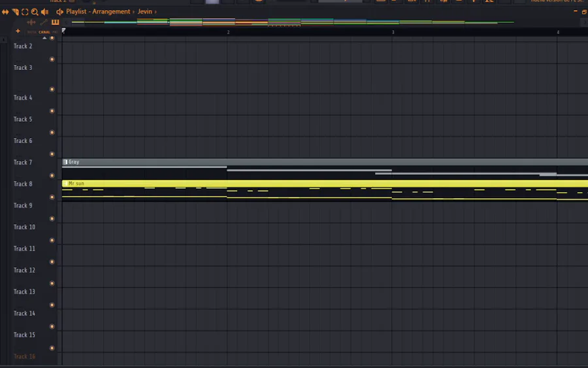This screenshot has width=588, height=368.
Task: Choose the dashed-square select tool
Action: click(25, 12)
